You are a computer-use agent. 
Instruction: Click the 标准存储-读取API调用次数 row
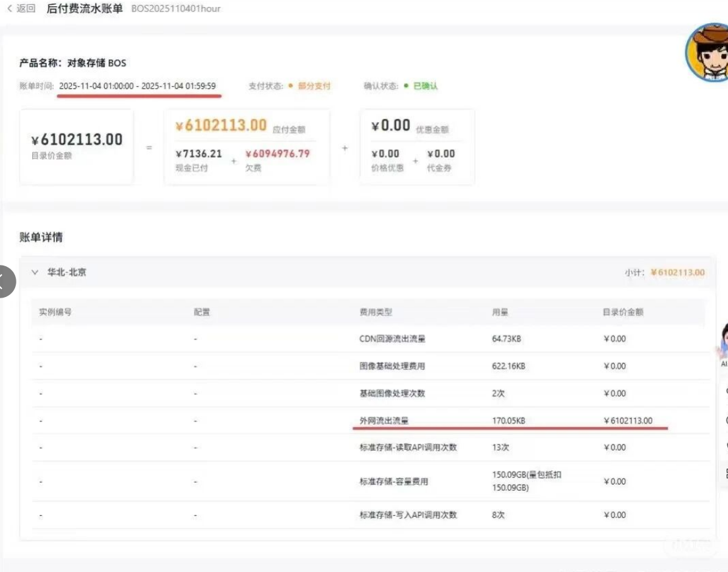(x=370, y=447)
